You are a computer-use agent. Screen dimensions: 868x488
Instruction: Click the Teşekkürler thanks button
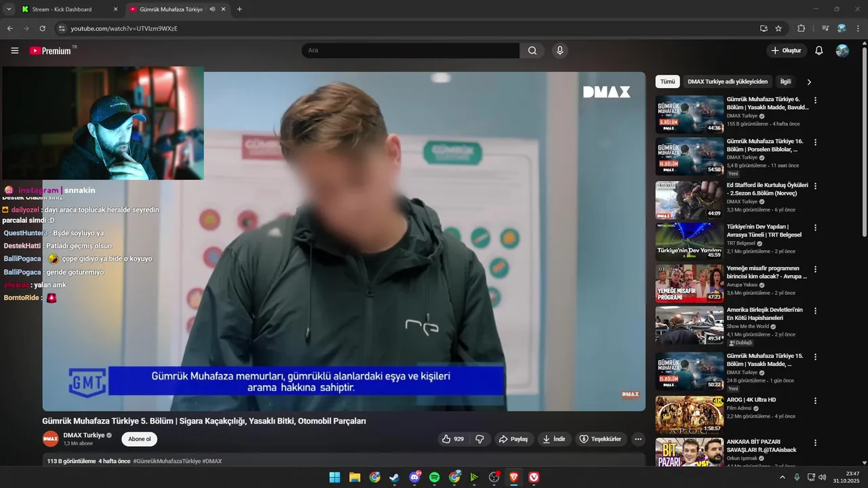600,439
